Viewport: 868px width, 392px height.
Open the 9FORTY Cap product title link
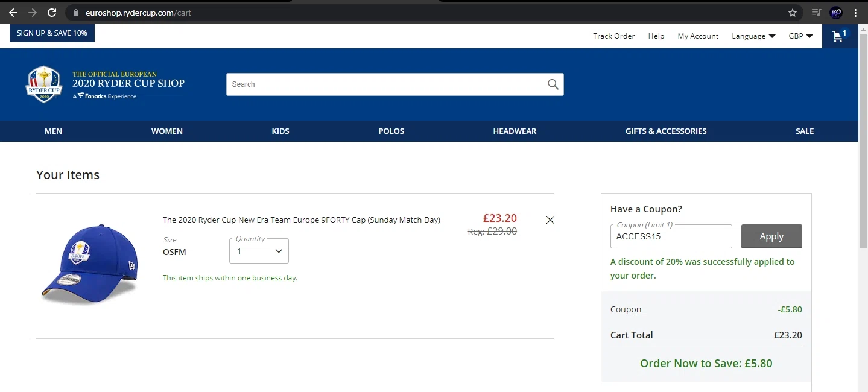click(302, 220)
